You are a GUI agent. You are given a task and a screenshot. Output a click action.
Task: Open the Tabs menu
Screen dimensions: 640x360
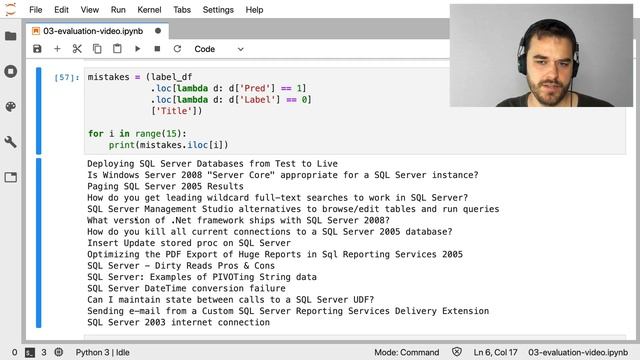point(182,10)
